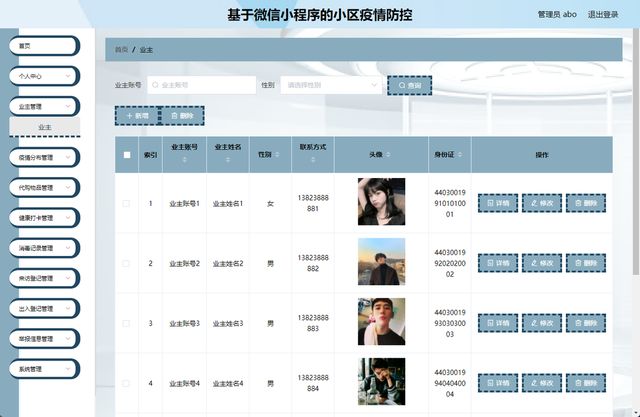Screen dimensions: 640x417
Task: Click the 索引 column header
Action: 150,155
